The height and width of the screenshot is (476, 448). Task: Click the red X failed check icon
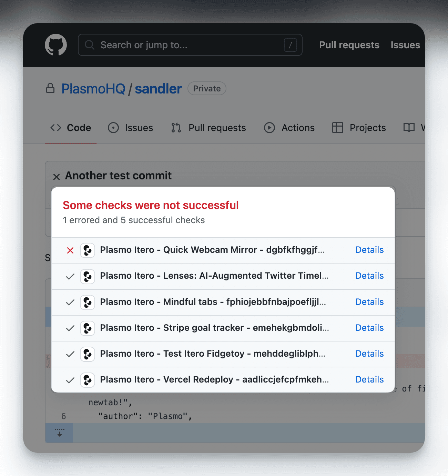click(x=70, y=250)
